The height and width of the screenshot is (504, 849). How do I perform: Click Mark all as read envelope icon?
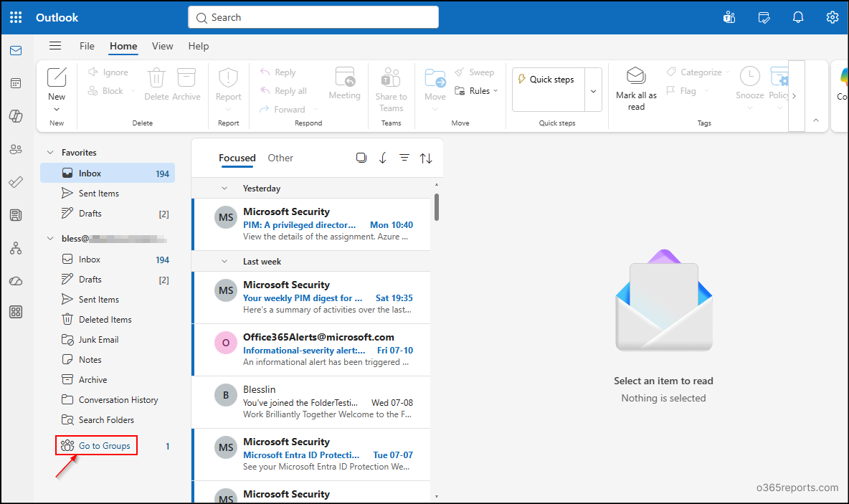coord(636,75)
